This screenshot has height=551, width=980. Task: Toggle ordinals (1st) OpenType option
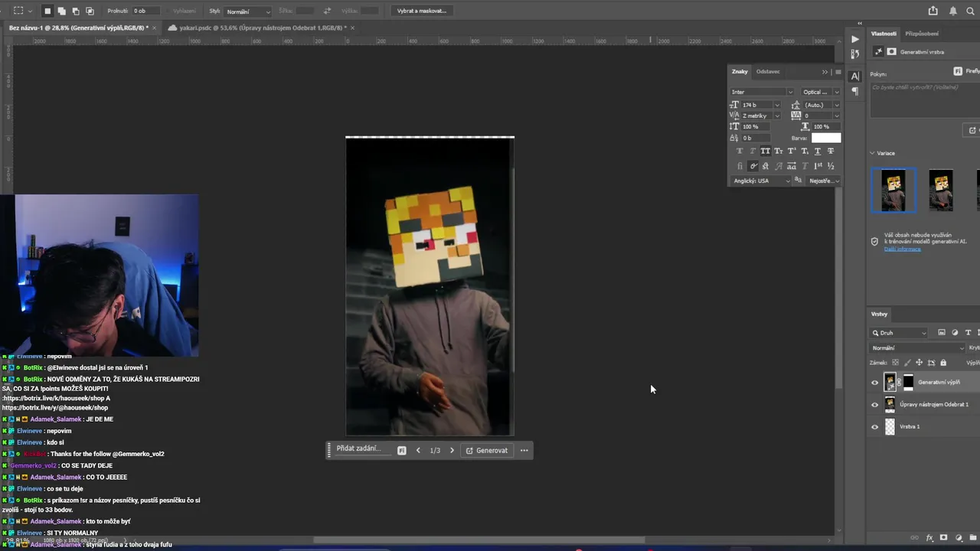(x=818, y=166)
